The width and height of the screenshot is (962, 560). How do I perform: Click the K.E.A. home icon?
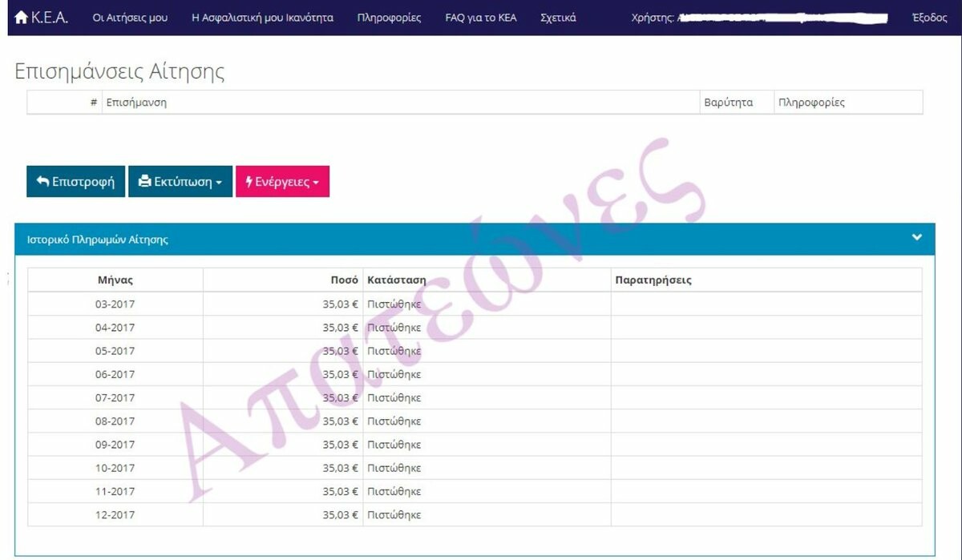pyautogui.click(x=22, y=18)
